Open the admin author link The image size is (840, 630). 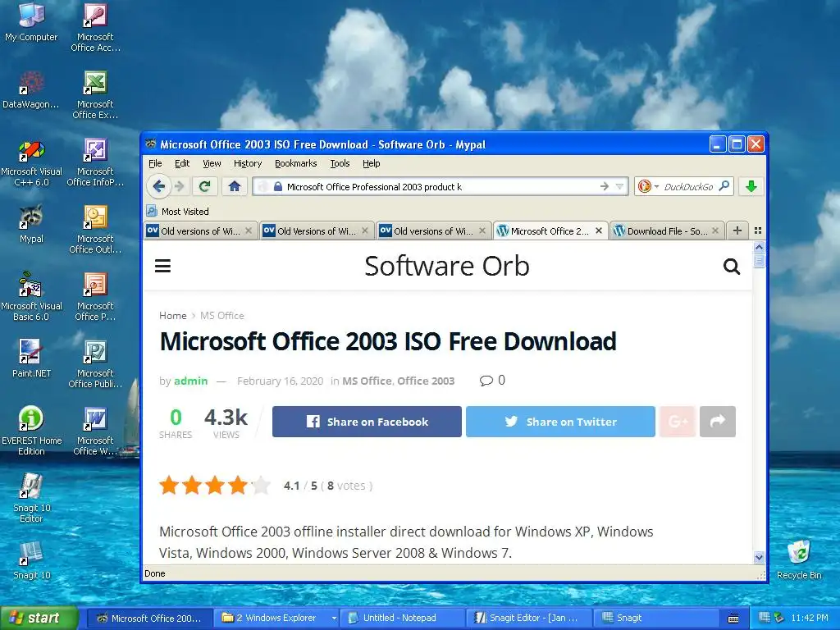point(190,381)
